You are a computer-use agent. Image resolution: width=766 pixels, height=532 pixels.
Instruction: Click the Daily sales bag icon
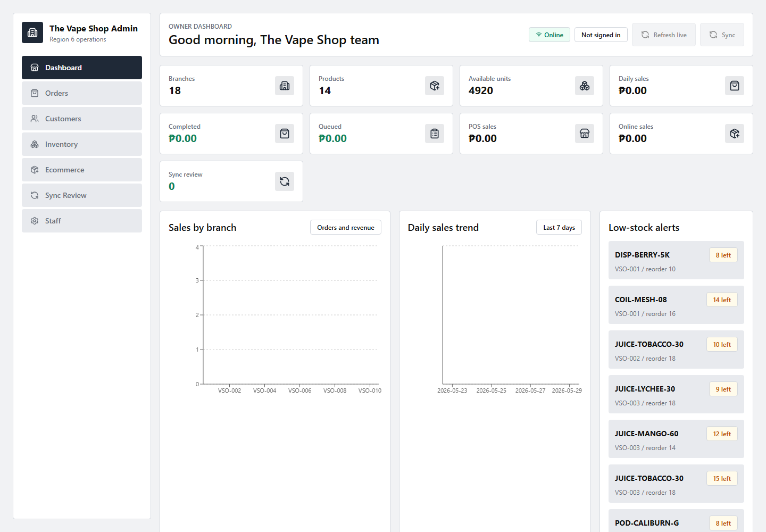click(735, 86)
